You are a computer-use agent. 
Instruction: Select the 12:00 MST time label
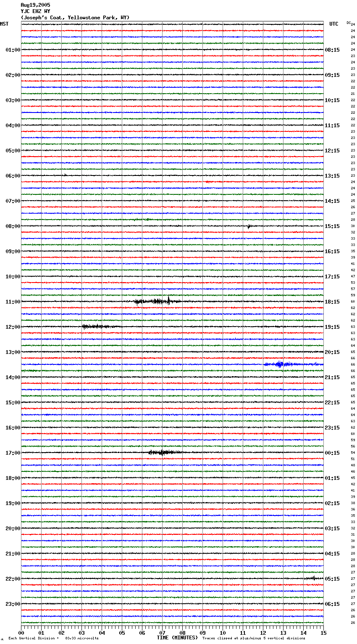[x=13, y=327]
